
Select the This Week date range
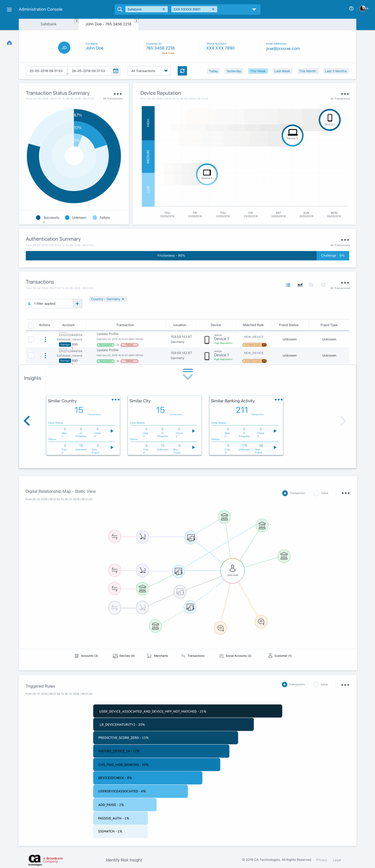pyautogui.click(x=258, y=71)
